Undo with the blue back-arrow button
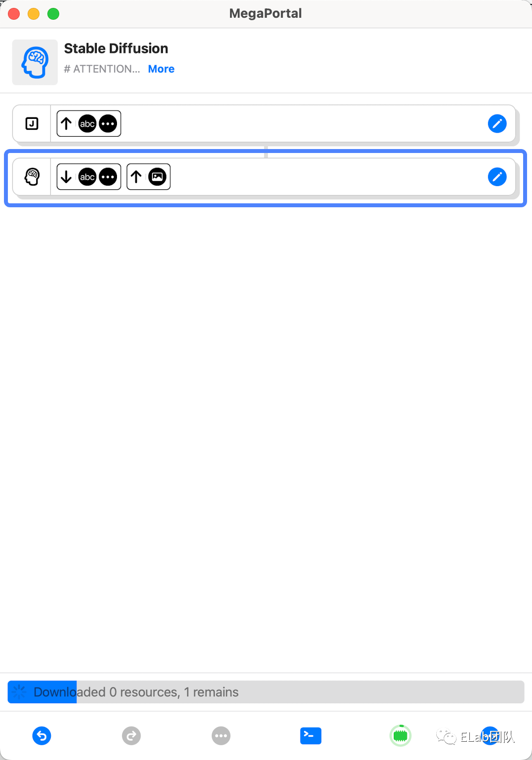Screen dimensions: 532x760 pyautogui.click(x=42, y=736)
